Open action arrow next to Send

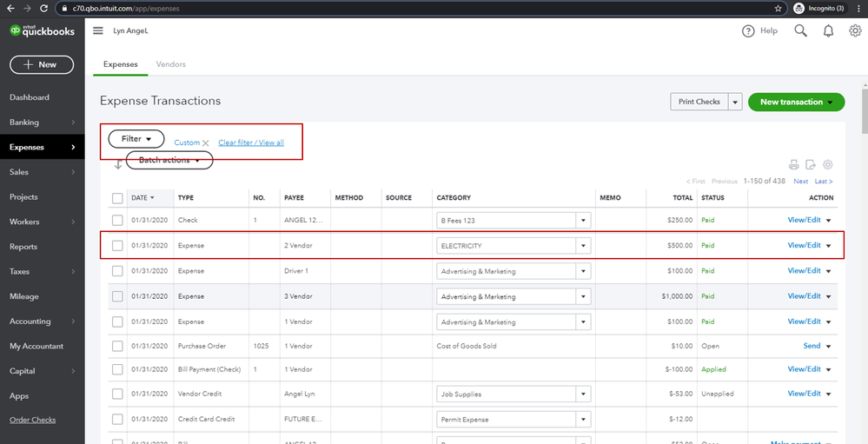pos(829,347)
